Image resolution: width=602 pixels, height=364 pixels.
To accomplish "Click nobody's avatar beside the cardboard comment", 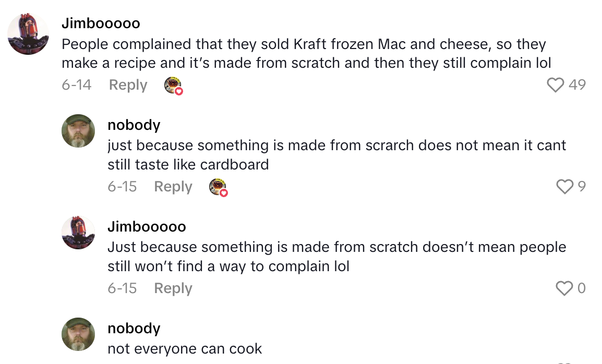I will pos(78,131).
